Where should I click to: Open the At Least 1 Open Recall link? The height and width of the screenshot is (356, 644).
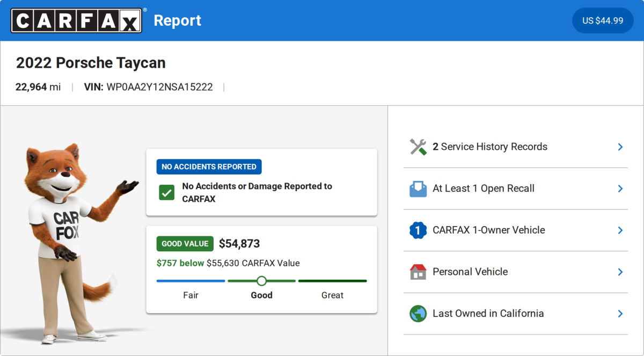coord(483,188)
